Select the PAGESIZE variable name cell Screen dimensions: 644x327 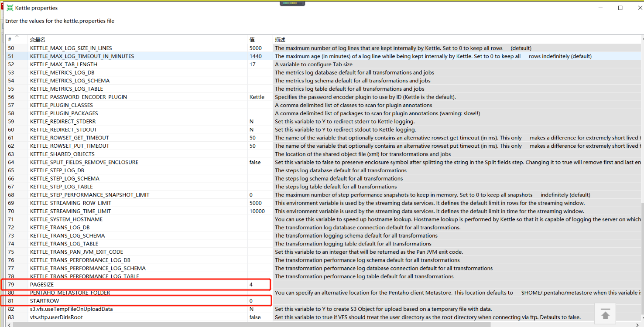(x=131, y=285)
